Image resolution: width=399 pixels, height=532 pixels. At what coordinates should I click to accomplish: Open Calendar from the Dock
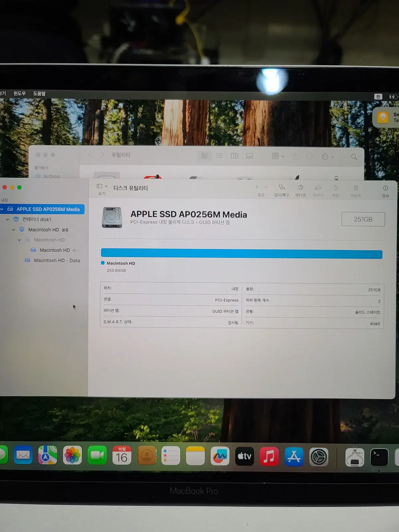pos(122,455)
